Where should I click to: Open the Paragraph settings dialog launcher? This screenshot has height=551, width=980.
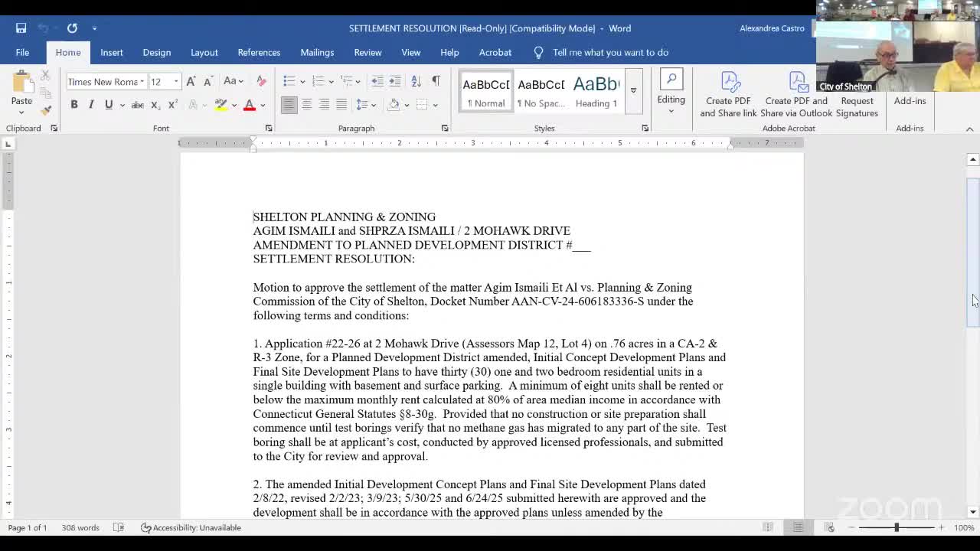(445, 129)
